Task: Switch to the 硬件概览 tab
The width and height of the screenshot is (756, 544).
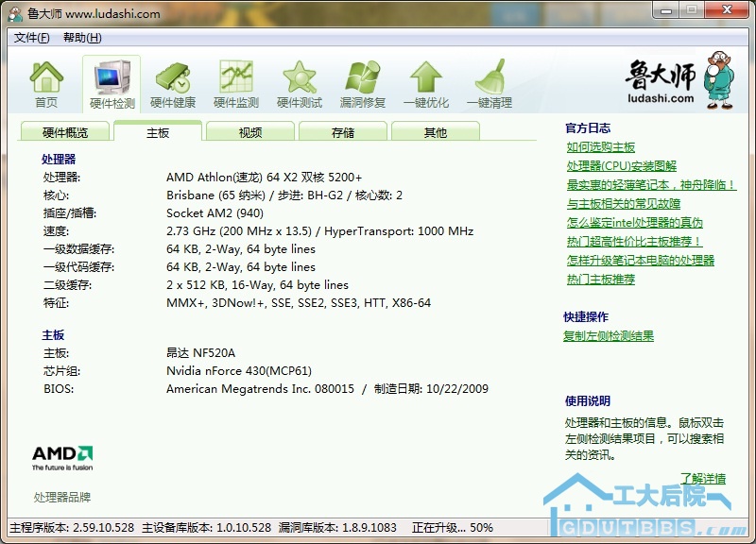Action: [x=65, y=133]
